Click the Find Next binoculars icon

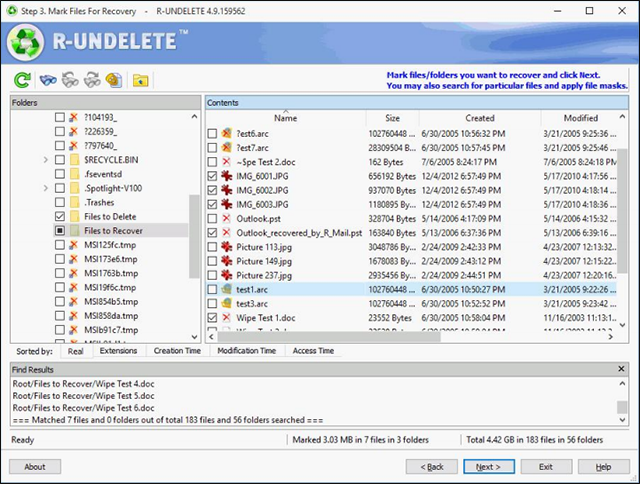[92, 80]
